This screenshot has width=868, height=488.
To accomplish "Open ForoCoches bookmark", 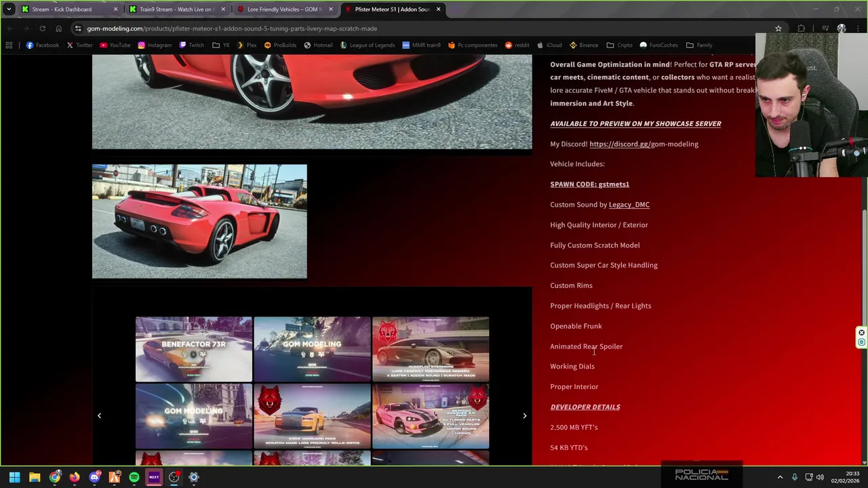I will 658,45.
